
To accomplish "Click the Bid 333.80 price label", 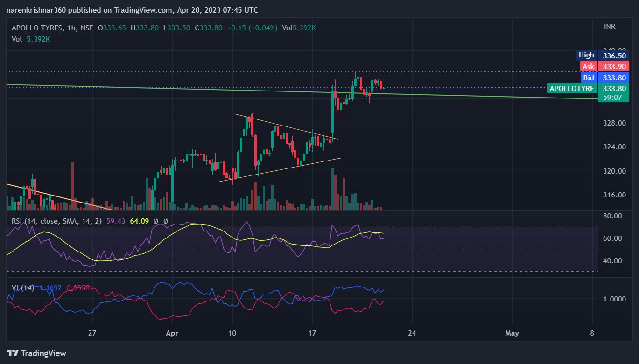I will click(605, 77).
